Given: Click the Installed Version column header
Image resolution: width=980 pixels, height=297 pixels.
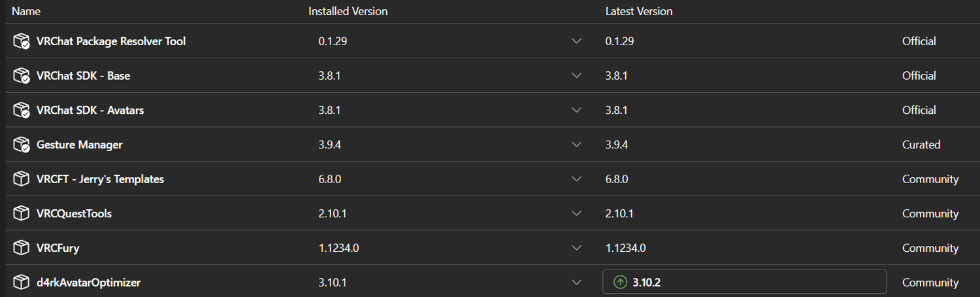Looking at the screenshot, I should pos(348,11).
